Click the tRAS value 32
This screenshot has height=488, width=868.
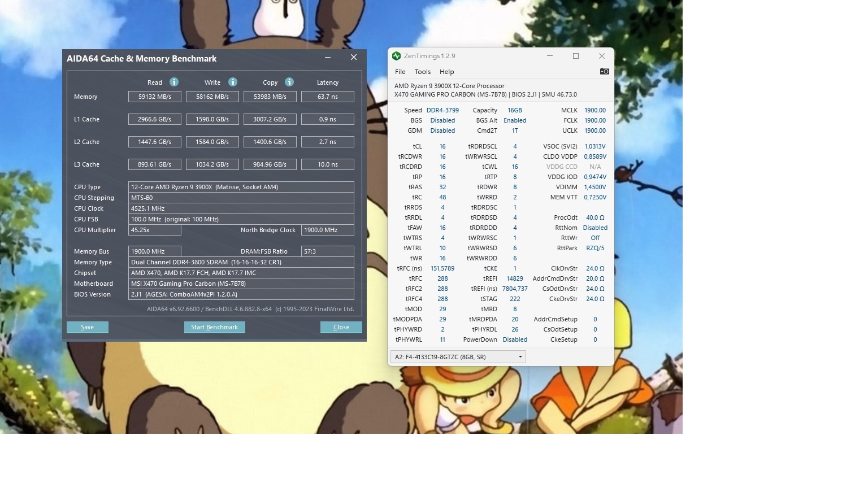[x=442, y=187]
